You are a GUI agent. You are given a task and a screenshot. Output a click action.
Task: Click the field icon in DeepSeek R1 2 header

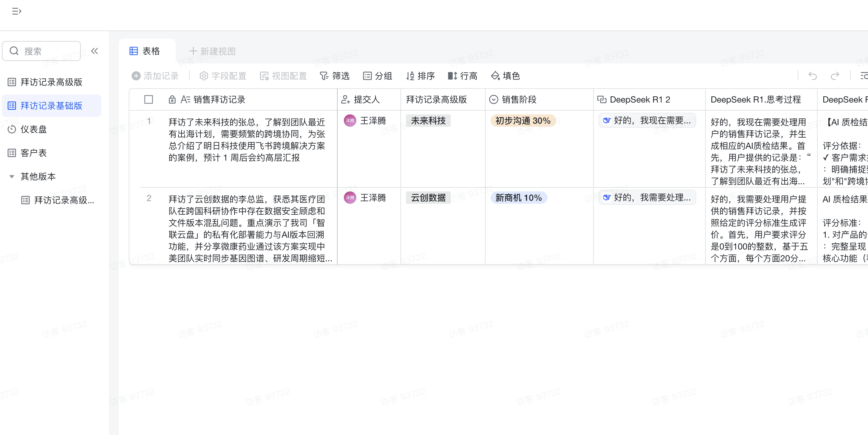tap(602, 100)
